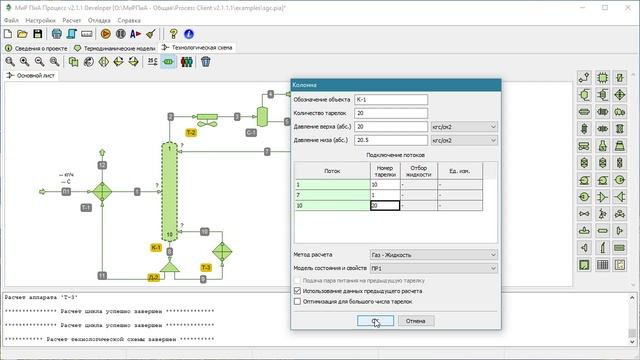The image size is (640, 360).
Task: Click the highlighted green tag label icon
Action: click(x=168, y=62)
